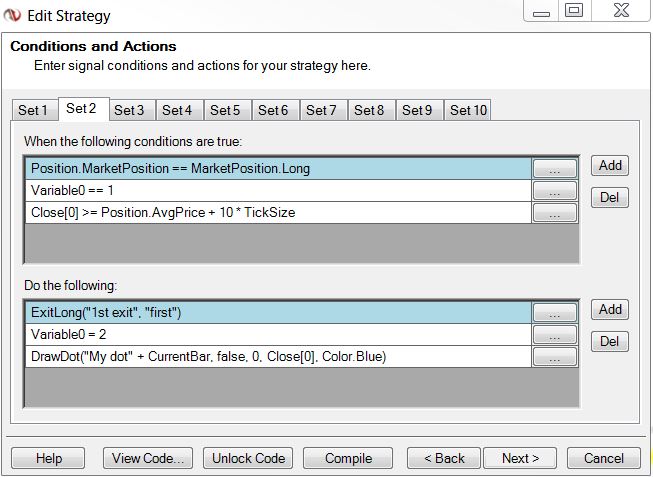Add a new condition with upper Add button
Viewport: 653px width, 477px height.
(x=610, y=165)
